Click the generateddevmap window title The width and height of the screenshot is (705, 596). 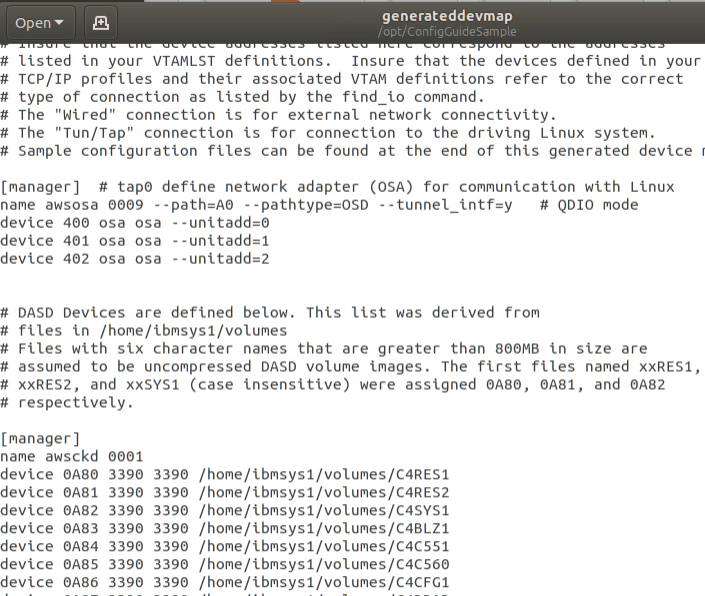(445, 16)
